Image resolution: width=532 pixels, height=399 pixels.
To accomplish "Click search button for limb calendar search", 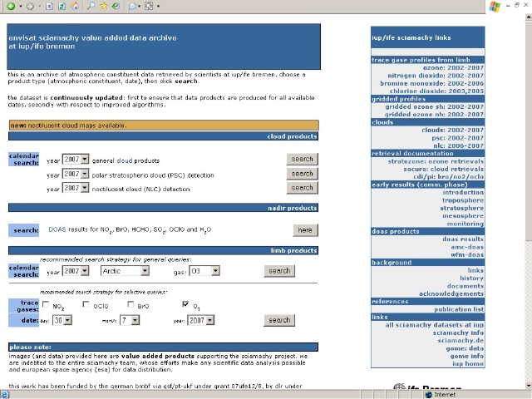I will coord(279,271).
